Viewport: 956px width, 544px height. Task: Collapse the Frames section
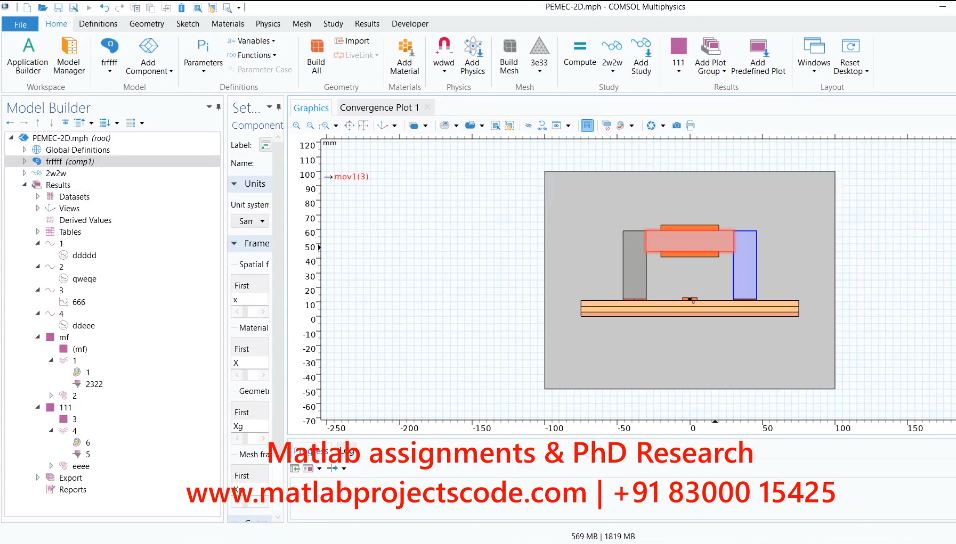point(234,243)
